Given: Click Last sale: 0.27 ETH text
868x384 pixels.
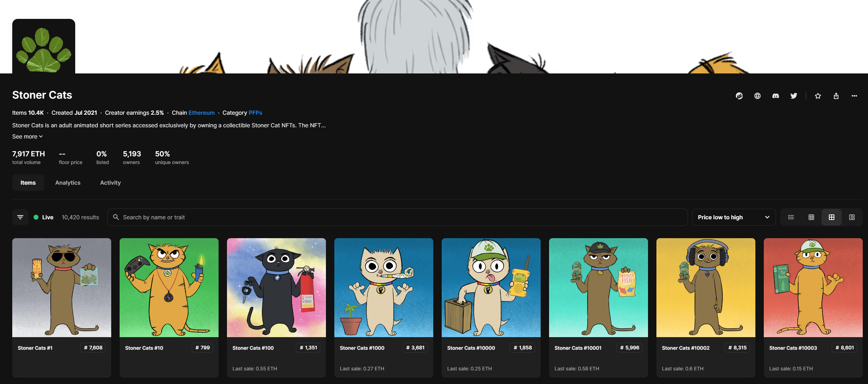Looking at the screenshot, I should [x=362, y=369].
